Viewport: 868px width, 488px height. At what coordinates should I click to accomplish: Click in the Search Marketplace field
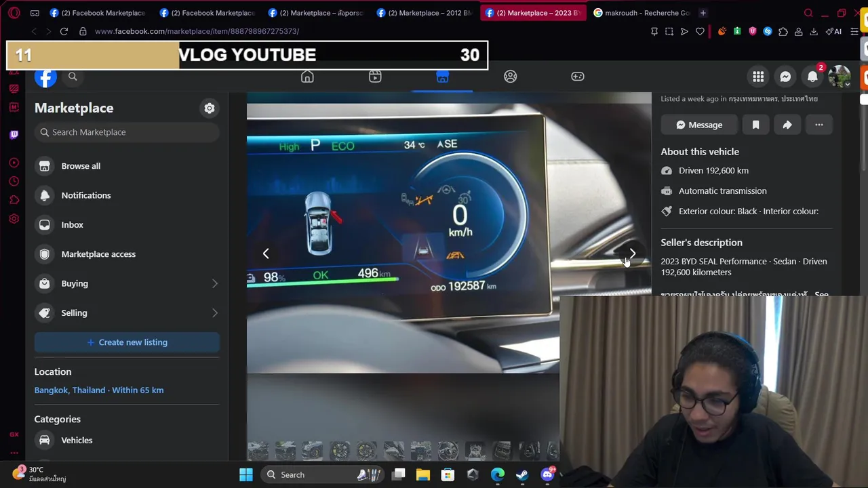coord(127,132)
